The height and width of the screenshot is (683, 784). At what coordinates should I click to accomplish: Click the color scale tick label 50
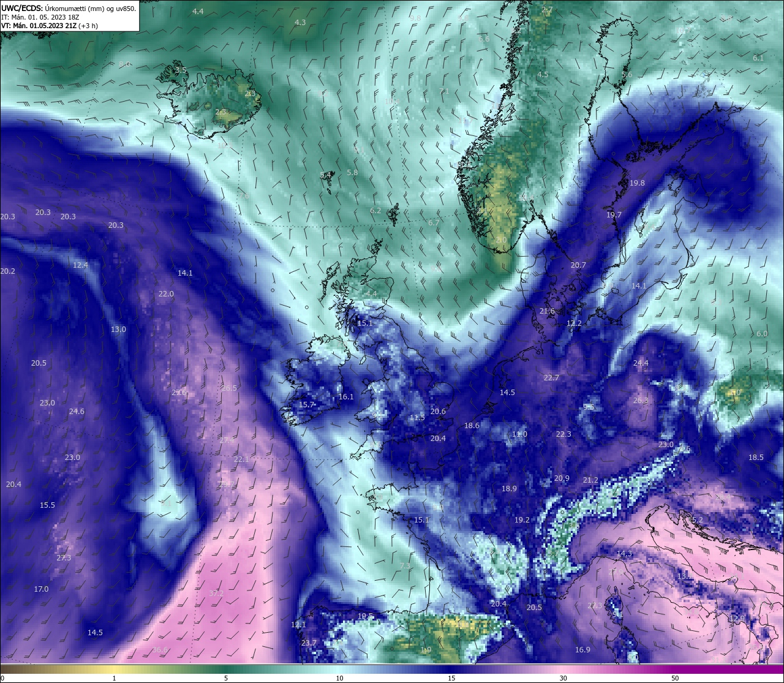[675, 678]
